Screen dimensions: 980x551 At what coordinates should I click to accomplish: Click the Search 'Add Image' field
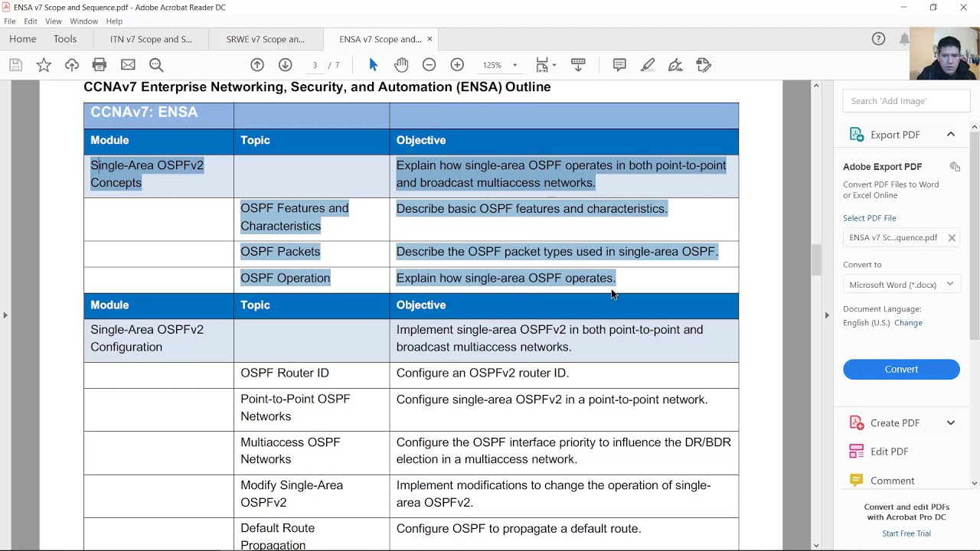906,101
